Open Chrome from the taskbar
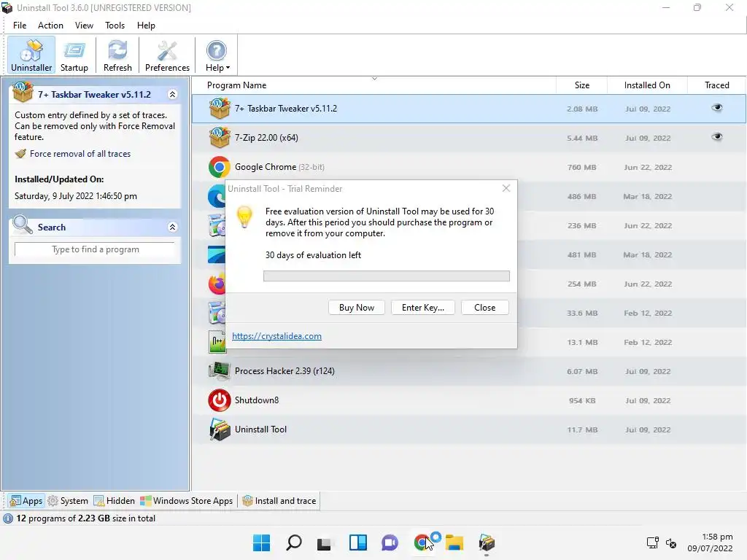 click(x=422, y=542)
